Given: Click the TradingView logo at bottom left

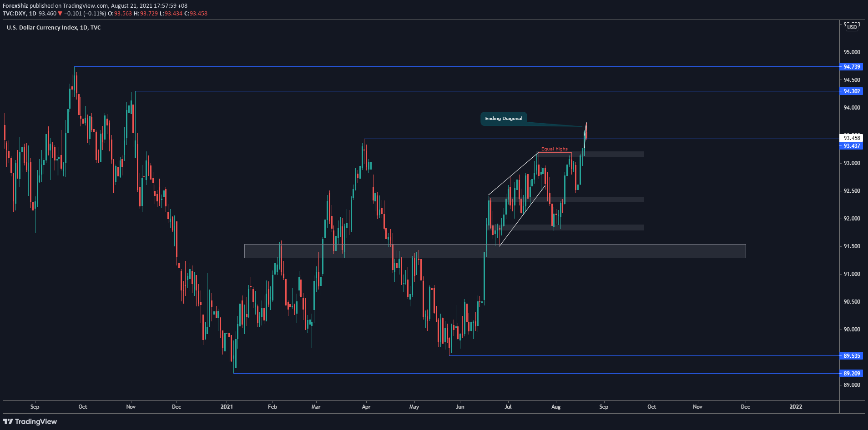Looking at the screenshot, I should 30,421.
